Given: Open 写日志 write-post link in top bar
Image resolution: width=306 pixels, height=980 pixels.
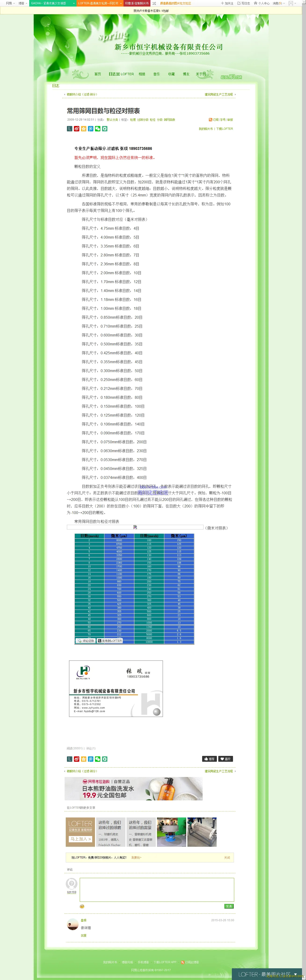Looking at the screenshot, I should point(244,3).
